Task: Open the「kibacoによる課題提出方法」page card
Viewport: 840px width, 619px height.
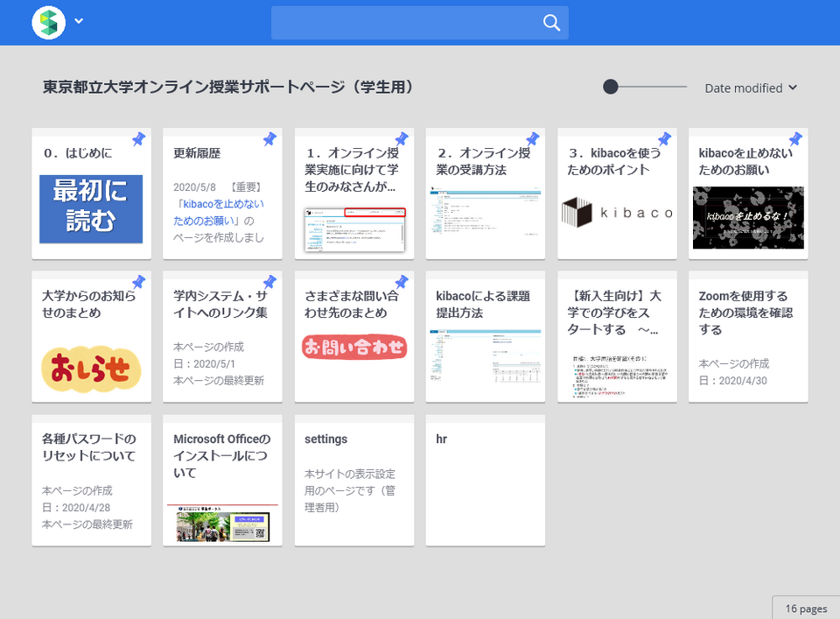Action: click(x=485, y=337)
